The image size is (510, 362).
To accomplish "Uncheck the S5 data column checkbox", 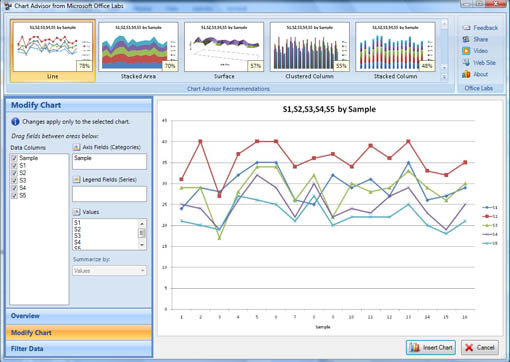I will [14, 196].
